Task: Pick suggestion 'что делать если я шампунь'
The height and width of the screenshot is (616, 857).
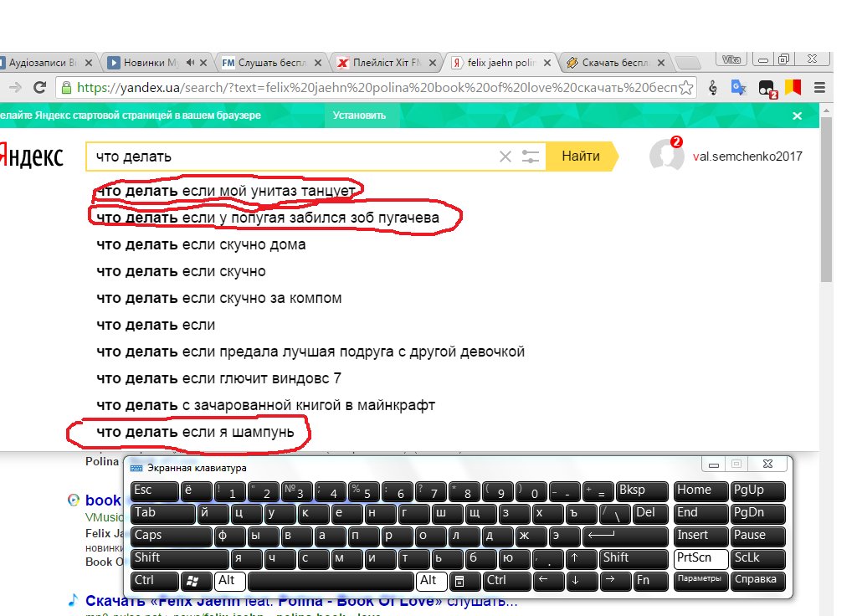Action: click(195, 432)
